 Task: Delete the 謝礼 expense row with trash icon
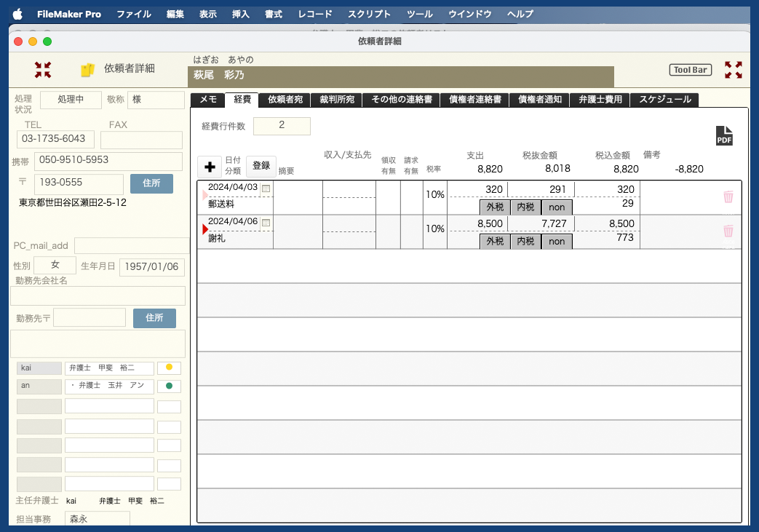click(728, 231)
